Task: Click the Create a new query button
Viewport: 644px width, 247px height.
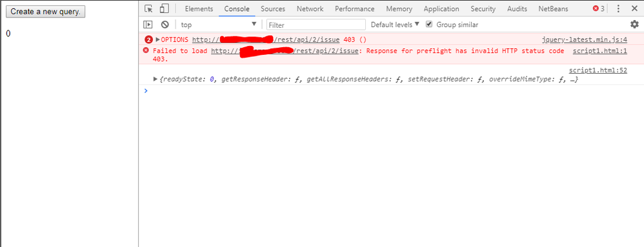Action: (x=45, y=12)
